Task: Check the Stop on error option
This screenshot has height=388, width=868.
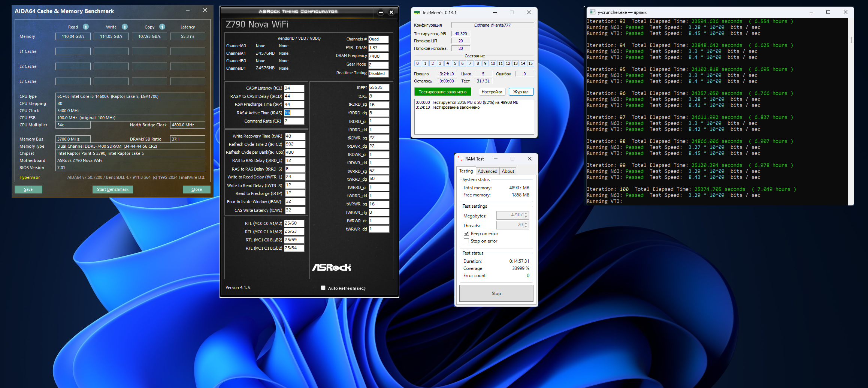Action: click(466, 241)
